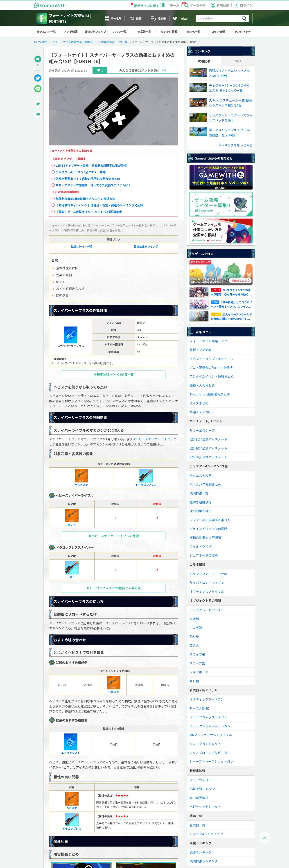Share the article via Twitter bird icon
The width and height of the screenshot is (289, 868).
click(x=38, y=78)
